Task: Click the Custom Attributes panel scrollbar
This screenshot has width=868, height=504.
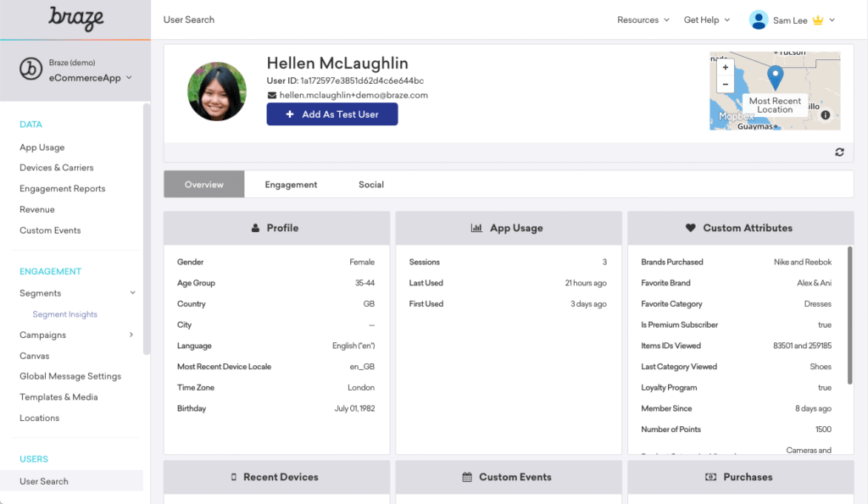Action: click(x=849, y=315)
